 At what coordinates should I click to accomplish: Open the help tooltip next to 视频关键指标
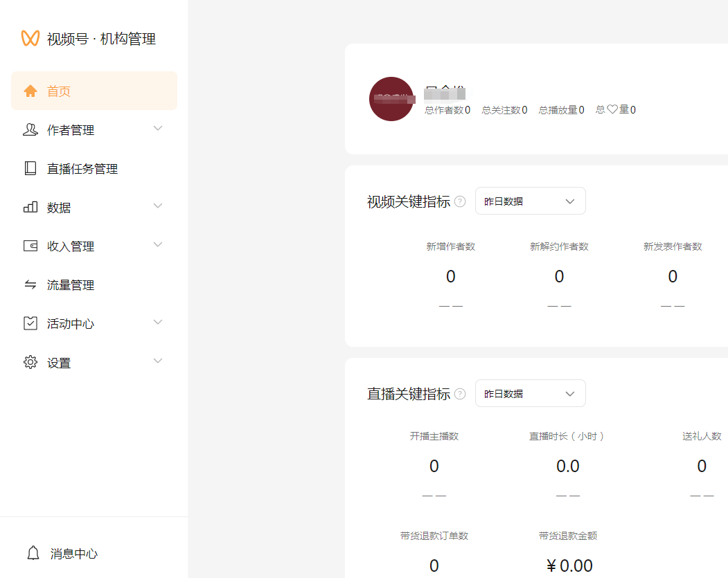[x=460, y=201]
